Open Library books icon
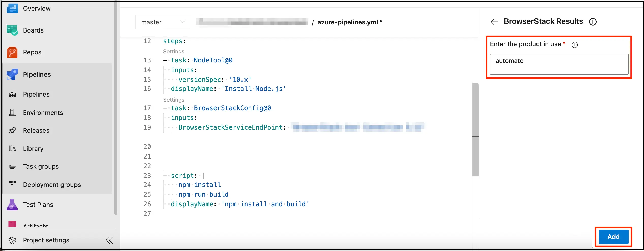This screenshot has width=644, height=251. (x=12, y=148)
